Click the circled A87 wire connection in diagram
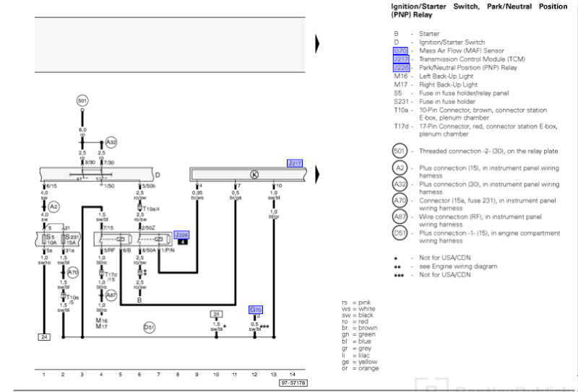This screenshot has height=392, width=578. [111, 295]
